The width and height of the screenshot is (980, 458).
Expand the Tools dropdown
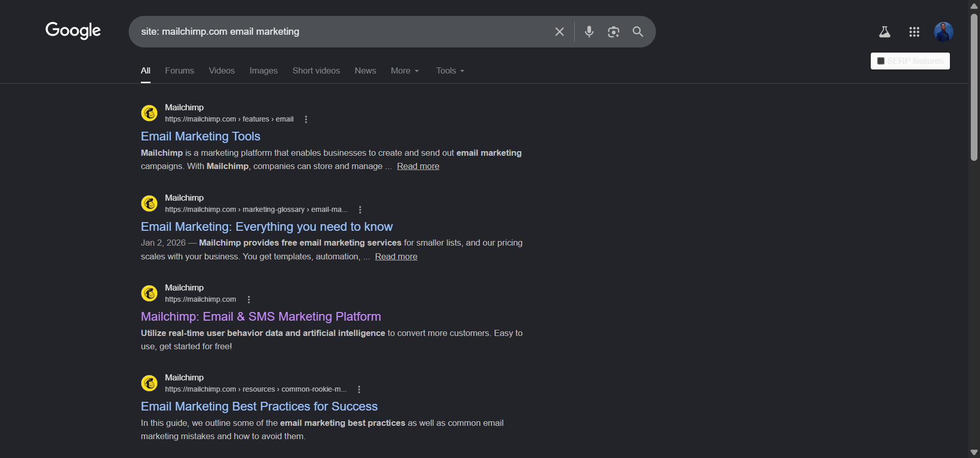[450, 71]
